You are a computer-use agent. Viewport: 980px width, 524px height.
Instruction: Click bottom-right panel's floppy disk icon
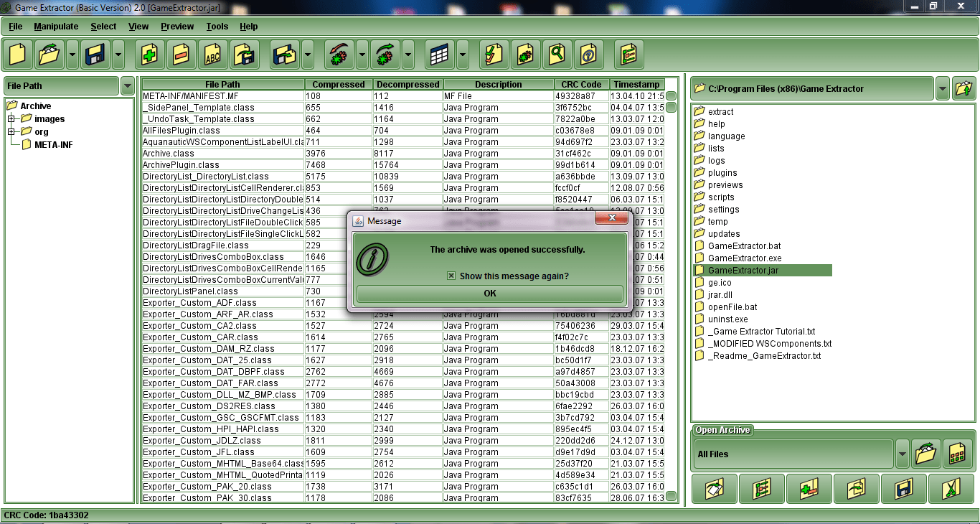point(904,489)
